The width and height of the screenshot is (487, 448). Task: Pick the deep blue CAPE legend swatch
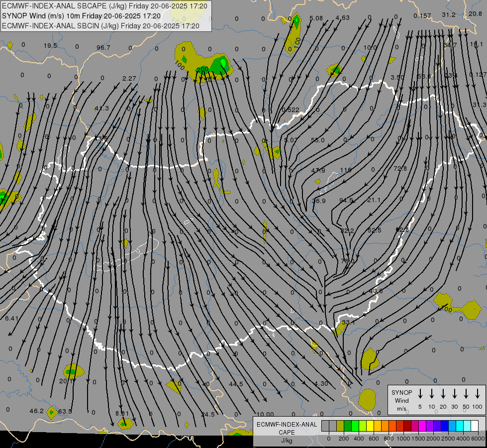444,426
